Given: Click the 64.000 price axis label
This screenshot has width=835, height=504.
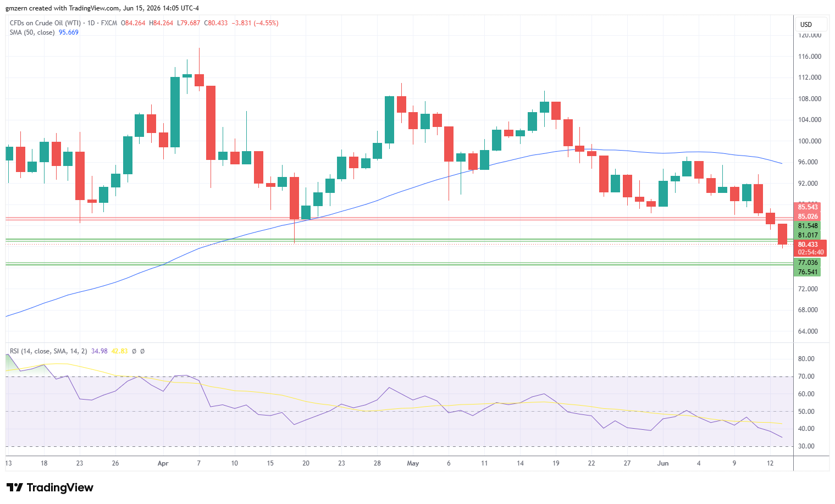Looking at the screenshot, I should (x=808, y=331).
